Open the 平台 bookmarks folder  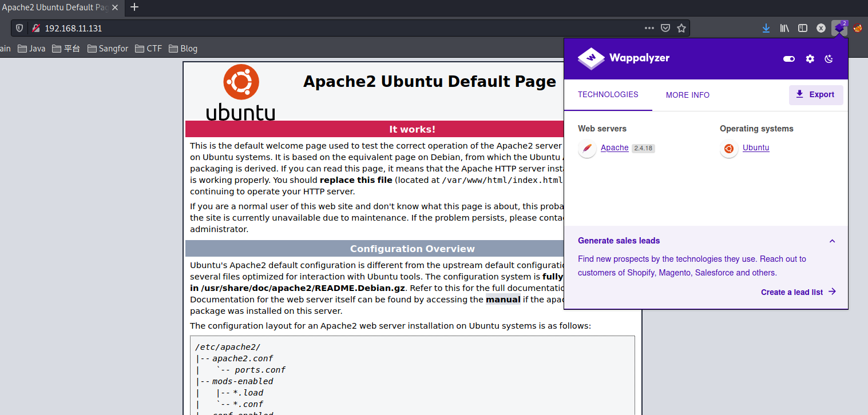tap(66, 49)
